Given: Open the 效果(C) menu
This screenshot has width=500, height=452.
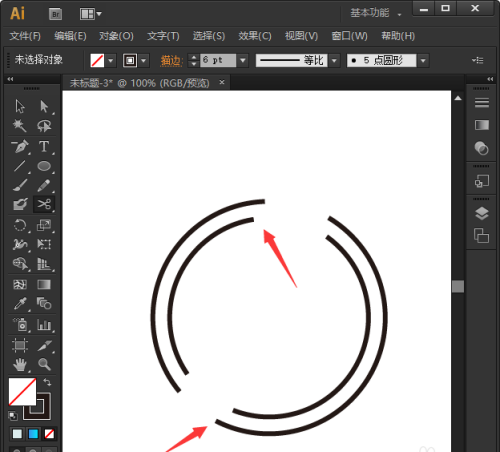Looking at the screenshot, I should pos(255,36).
